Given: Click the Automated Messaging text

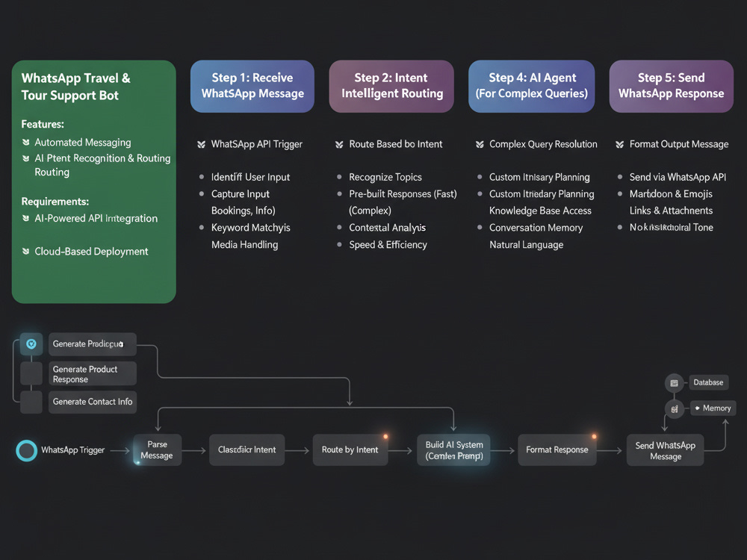Looking at the screenshot, I should 82,143.
